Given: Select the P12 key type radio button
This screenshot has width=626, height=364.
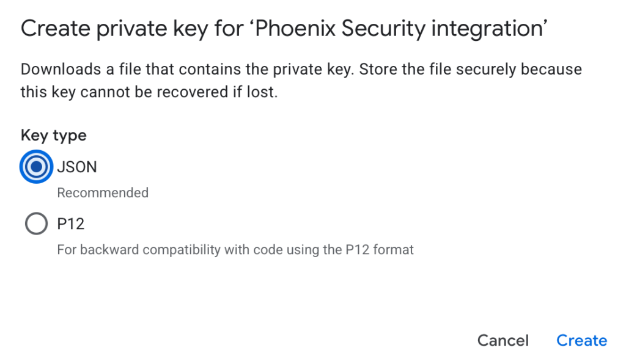Looking at the screenshot, I should click(36, 224).
